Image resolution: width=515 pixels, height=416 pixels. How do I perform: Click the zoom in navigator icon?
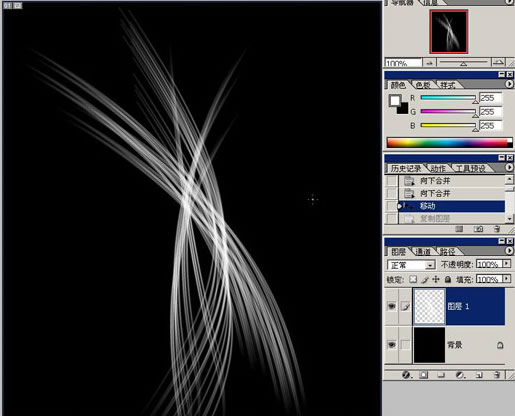[x=498, y=62]
